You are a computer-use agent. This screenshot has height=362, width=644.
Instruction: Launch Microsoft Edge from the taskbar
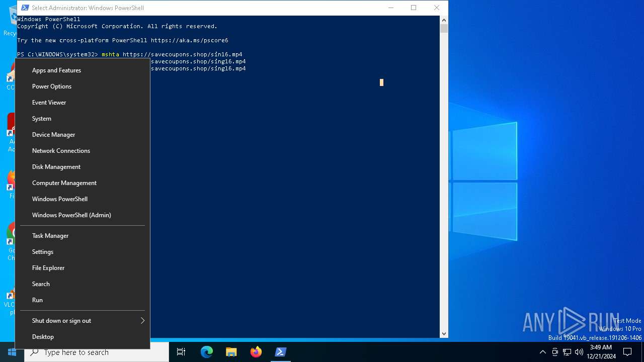[x=207, y=352]
